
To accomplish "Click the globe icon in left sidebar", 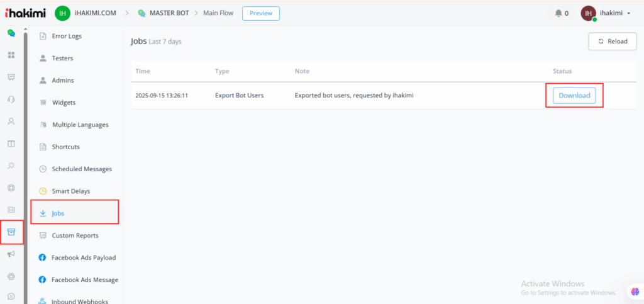I will (11, 188).
